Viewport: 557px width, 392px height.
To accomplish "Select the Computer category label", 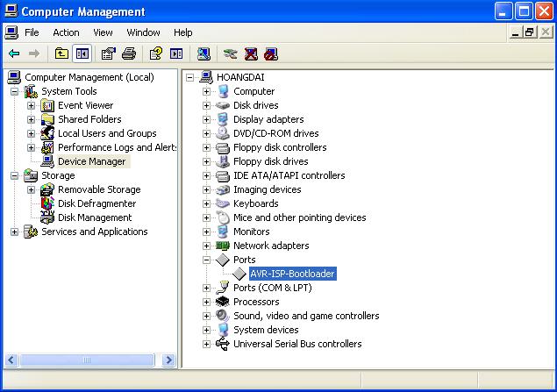I will click(254, 91).
